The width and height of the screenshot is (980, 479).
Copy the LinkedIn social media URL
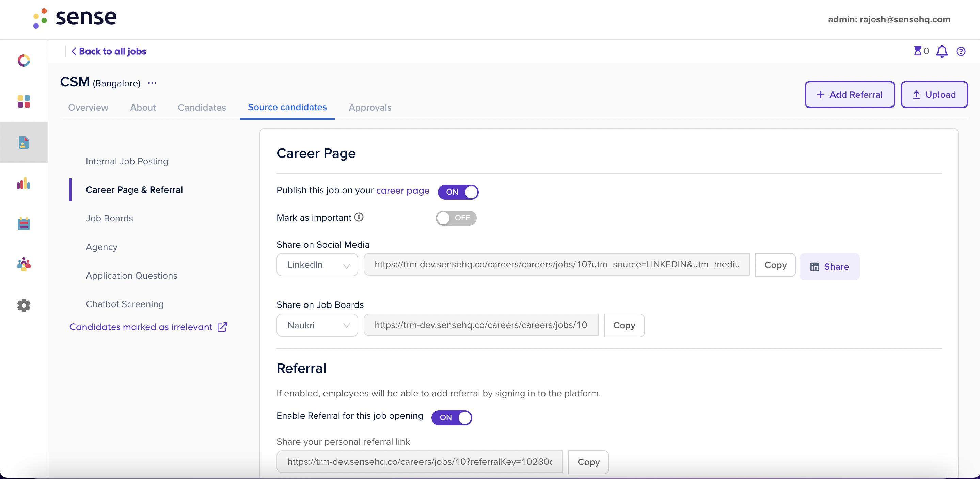[x=775, y=265]
